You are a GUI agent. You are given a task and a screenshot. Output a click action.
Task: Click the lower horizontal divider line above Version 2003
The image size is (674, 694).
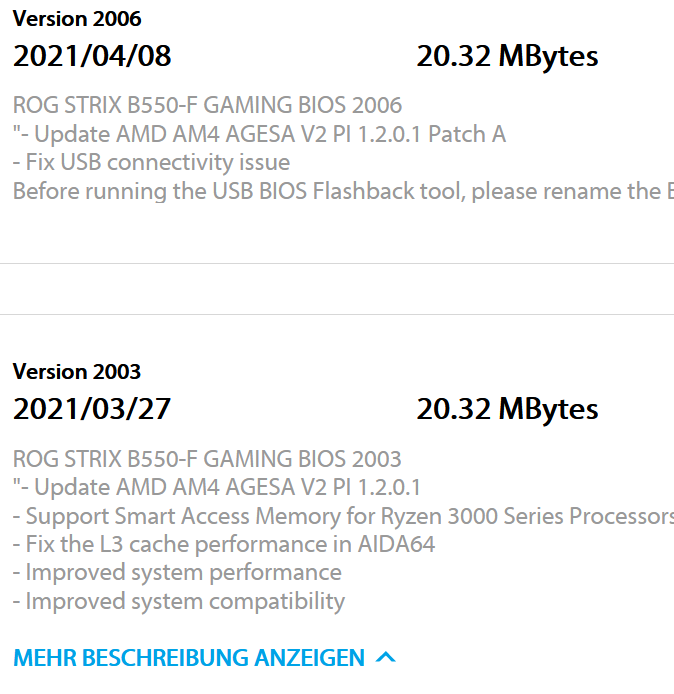coord(337,315)
